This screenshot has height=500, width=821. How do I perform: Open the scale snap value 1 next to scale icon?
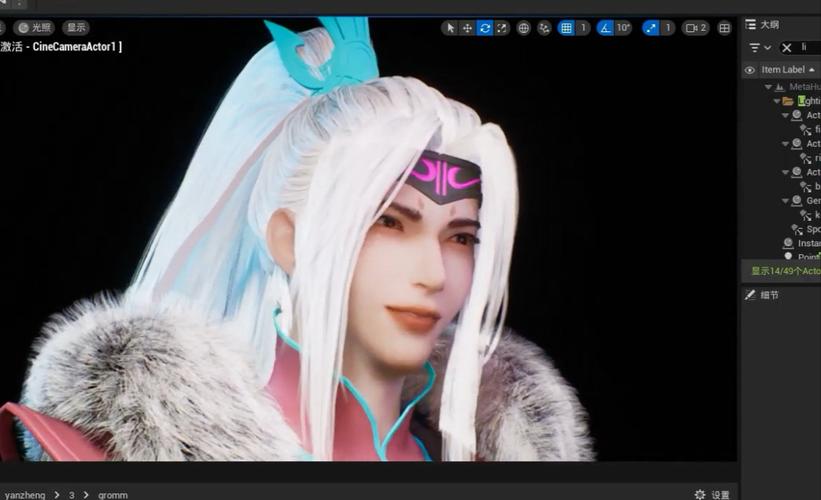(x=668, y=28)
